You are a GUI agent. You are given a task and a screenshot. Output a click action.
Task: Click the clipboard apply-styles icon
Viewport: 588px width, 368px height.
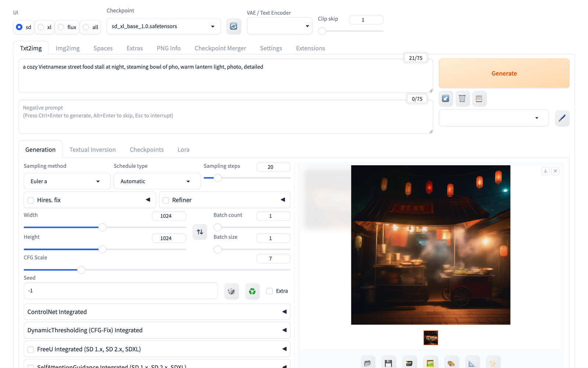(479, 99)
